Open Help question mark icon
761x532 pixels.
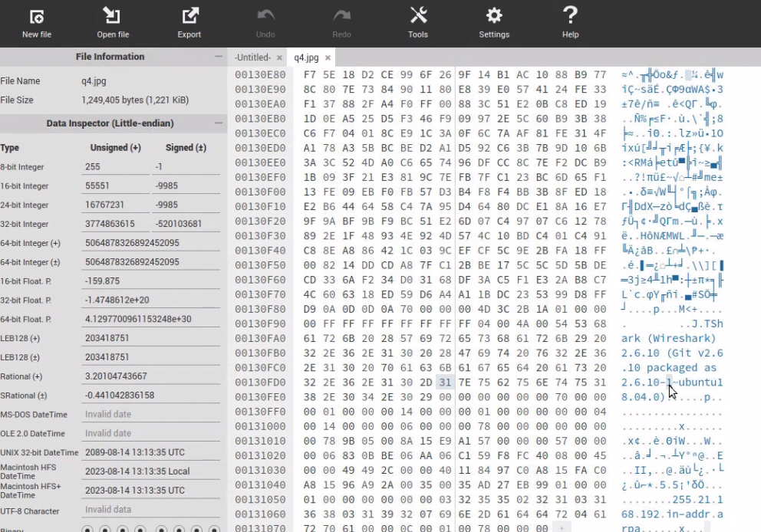[570, 15]
